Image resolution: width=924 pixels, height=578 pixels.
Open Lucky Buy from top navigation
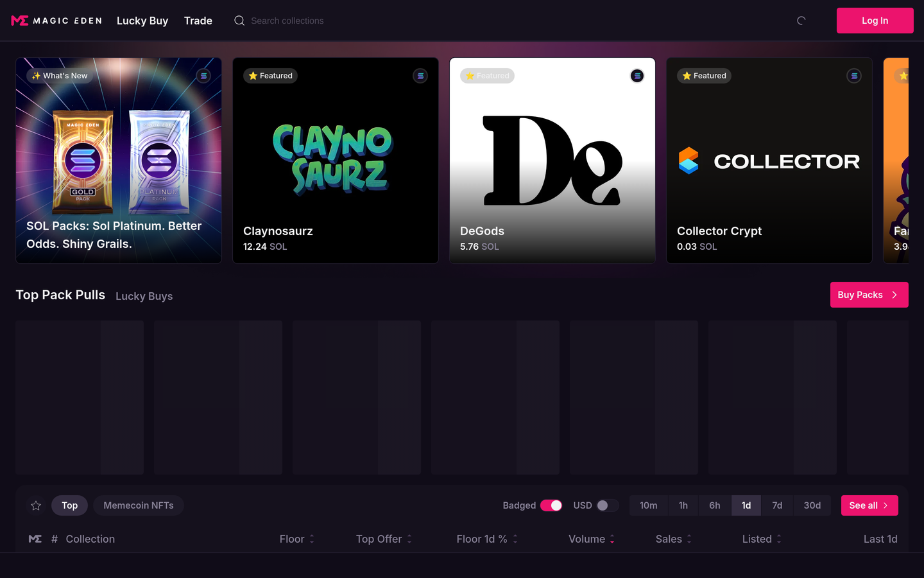pyautogui.click(x=142, y=21)
